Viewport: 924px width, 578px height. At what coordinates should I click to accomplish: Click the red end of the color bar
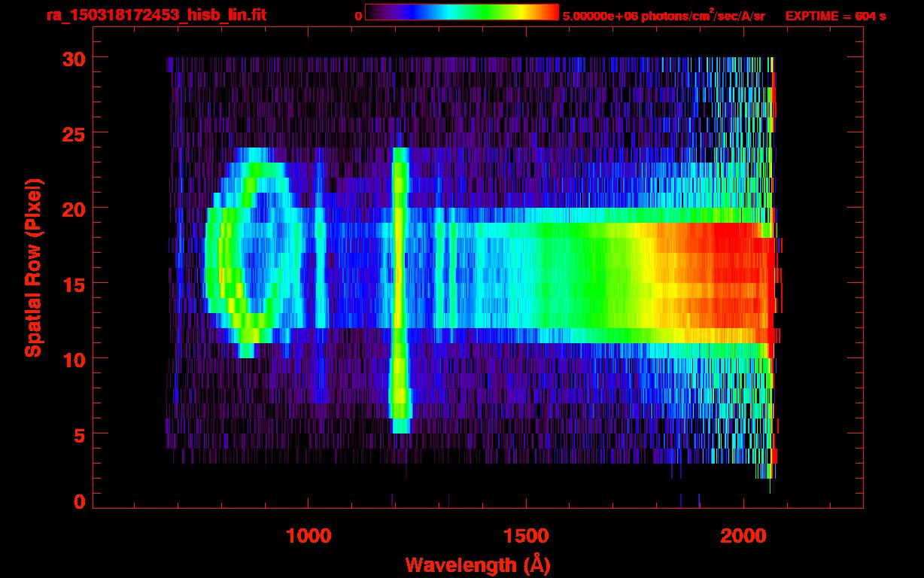tap(549, 12)
